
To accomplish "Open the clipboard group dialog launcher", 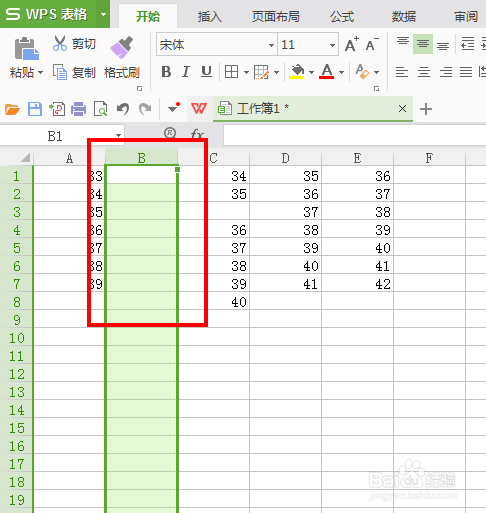I will tap(139, 89).
